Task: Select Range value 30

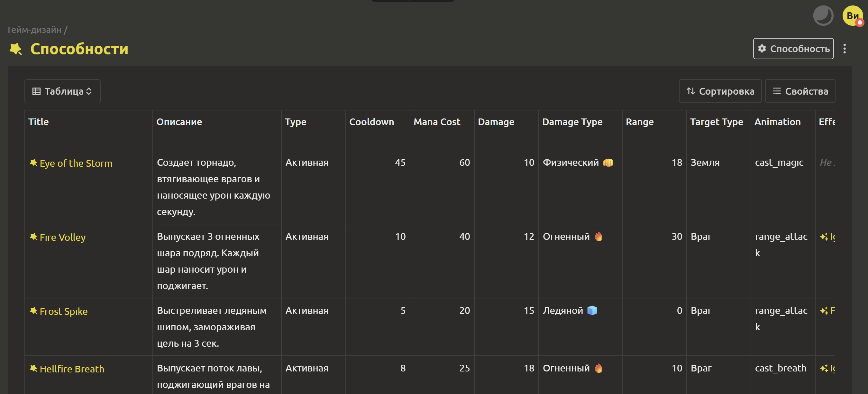Action: [x=677, y=237]
